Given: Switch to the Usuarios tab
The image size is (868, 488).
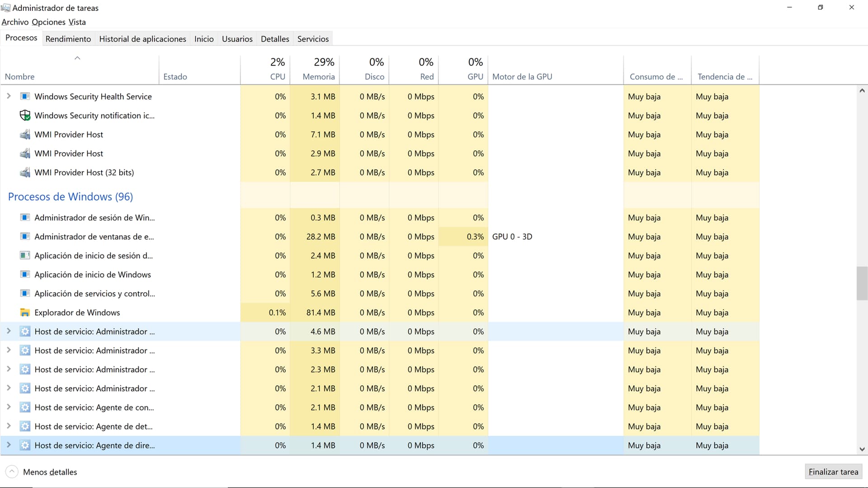Looking at the screenshot, I should pos(237,39).
